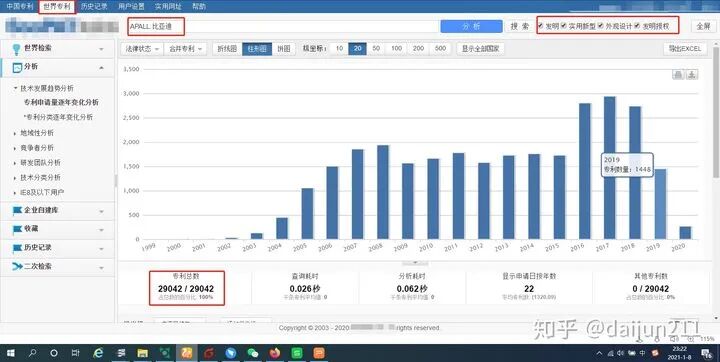The width and height of the screenshot is (720, 362).
Task: Click the 2017 bar in the chart
Action: (x=609, y=168)
